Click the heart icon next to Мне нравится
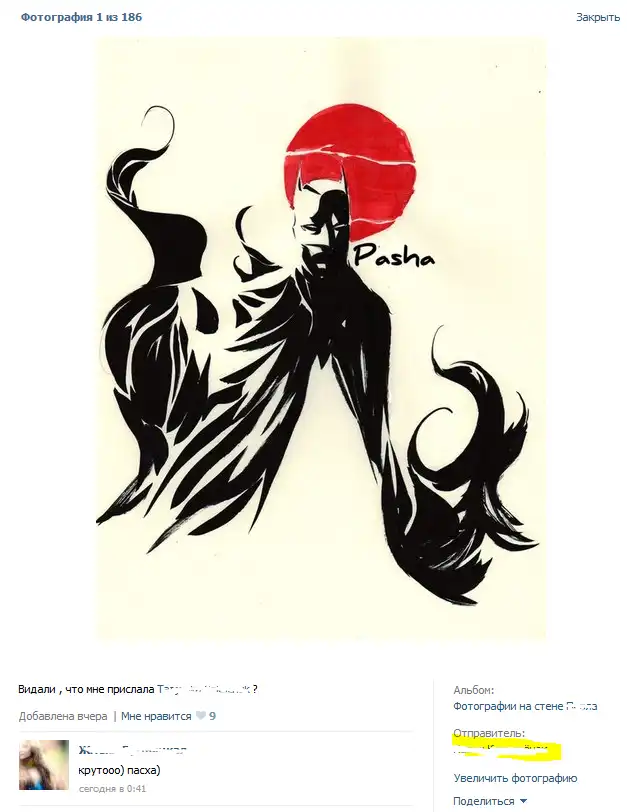 tap(200, 716)
